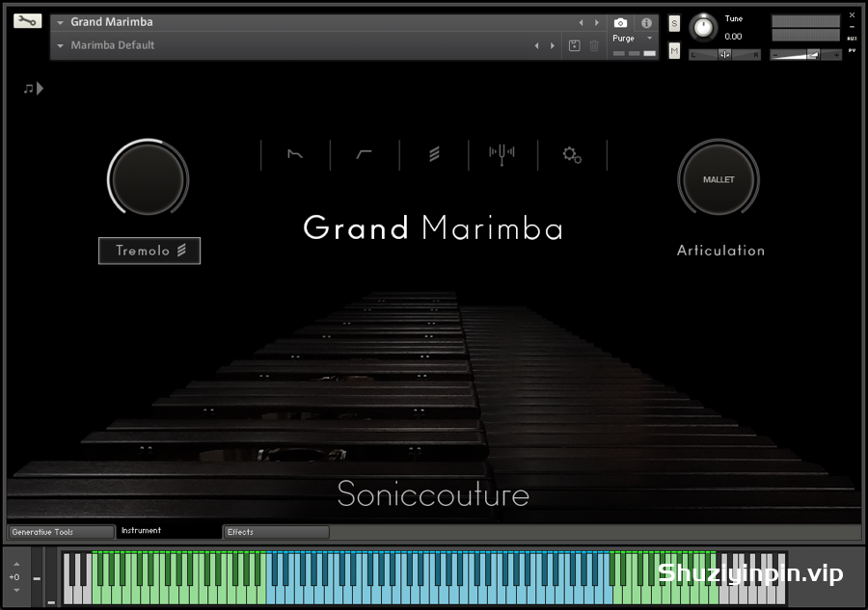Delete snapshot with the trash icon

[594, 46]
